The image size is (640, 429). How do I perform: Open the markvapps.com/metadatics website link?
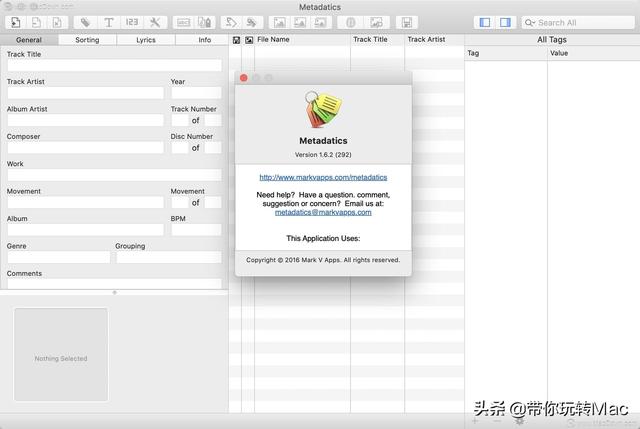pyautogui.click(x=323, y=177)
